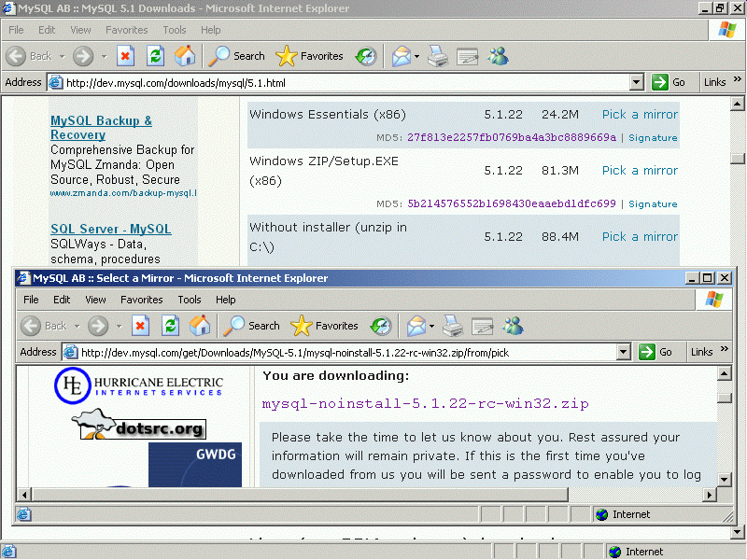Viewport: 747px width, 560px height.
Task: Pick a mirror for Windows ZIP/Setup.EXE
Action: 640,171
